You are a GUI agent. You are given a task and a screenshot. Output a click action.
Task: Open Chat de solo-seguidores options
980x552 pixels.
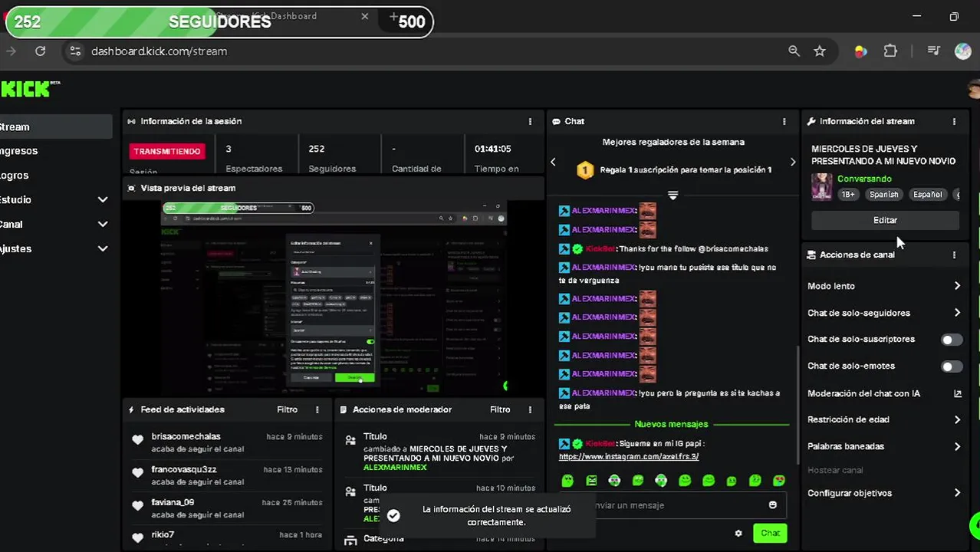coord(885,313)
